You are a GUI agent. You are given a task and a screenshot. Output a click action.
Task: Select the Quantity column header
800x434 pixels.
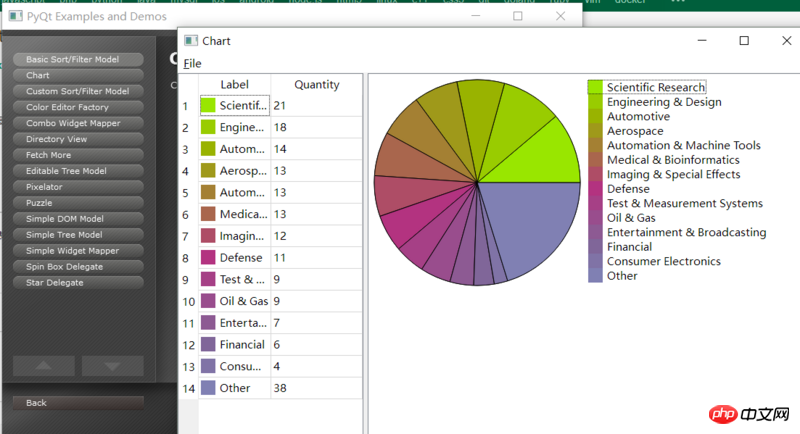click(x=316, y=85)
